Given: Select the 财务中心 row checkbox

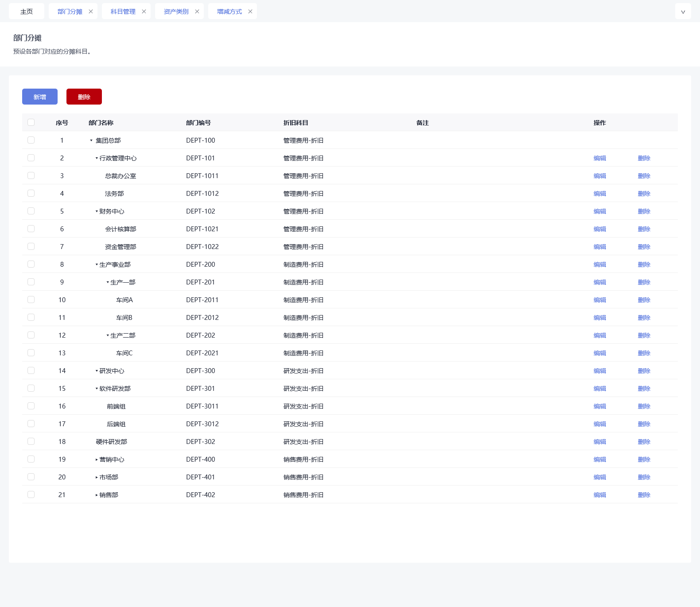Looking at the screenshot, I should click(x=31, y=211).
